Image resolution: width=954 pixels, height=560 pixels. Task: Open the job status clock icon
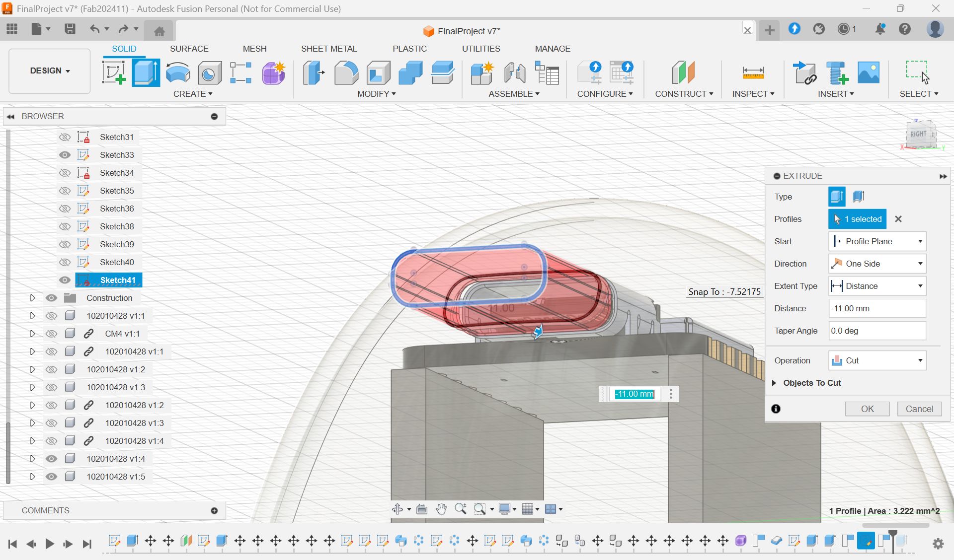(x=847, y=29)
